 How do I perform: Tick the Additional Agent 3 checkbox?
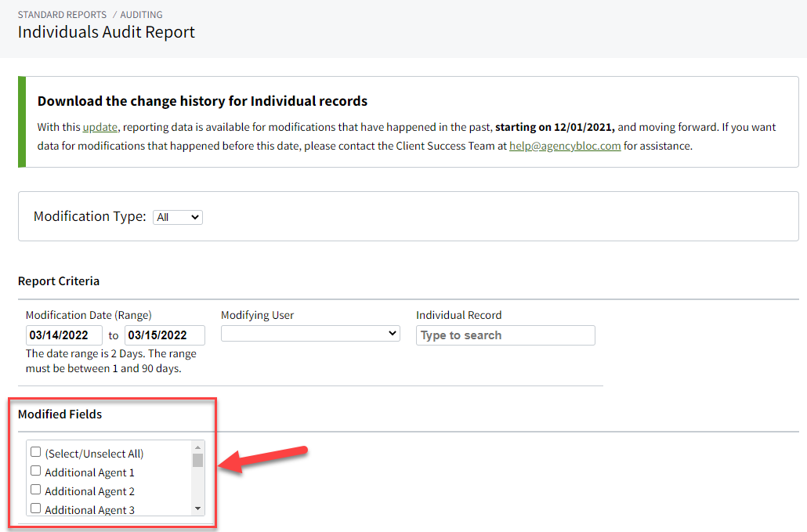click(x=35, y=508)
